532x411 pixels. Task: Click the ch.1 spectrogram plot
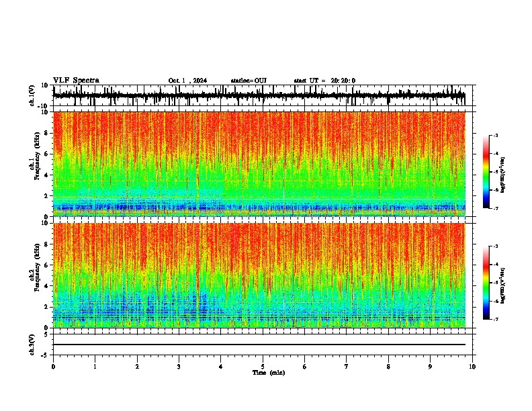[259, 164]
